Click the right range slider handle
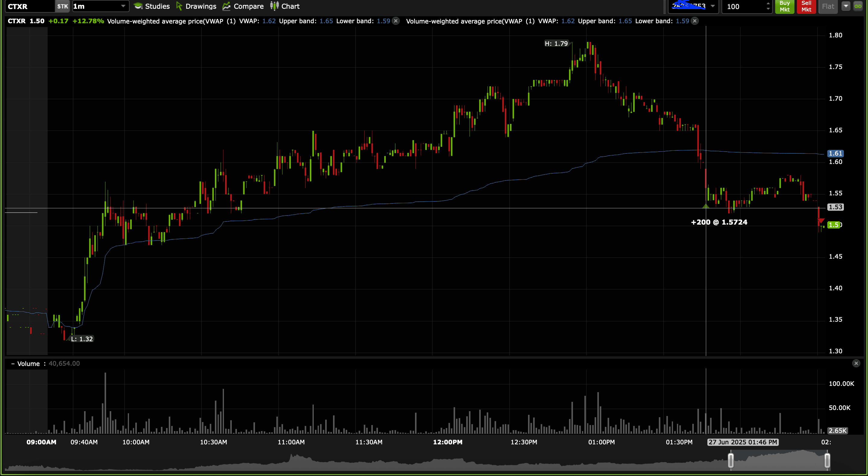Image resolution: width=868 pixels, height=476 pixels. (x=827, y=461)
